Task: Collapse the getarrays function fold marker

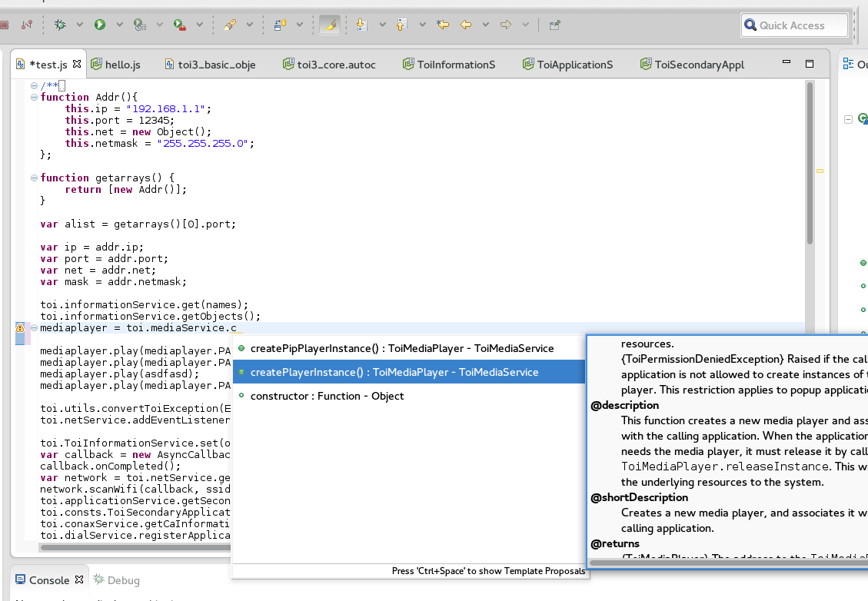Action: [x=34, y=178]
